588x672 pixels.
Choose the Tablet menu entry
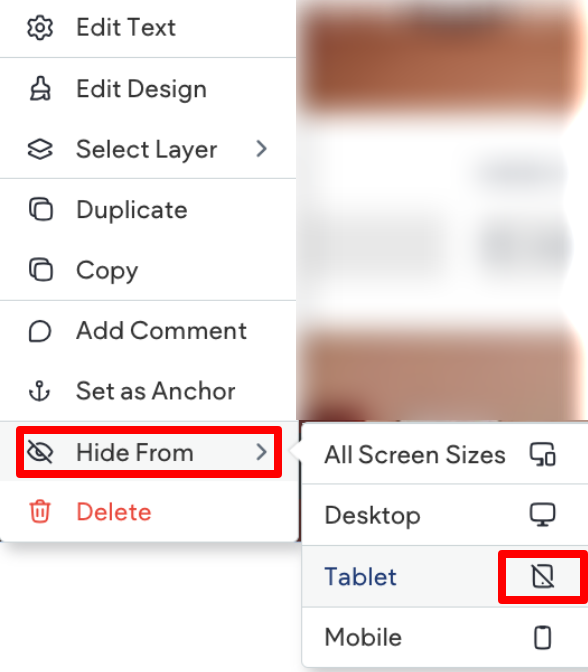[x=444, y=576]
